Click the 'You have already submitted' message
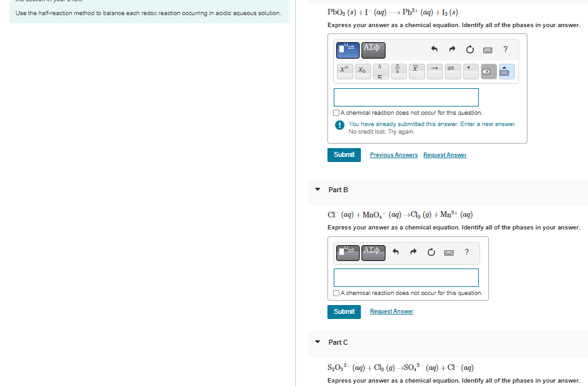588x387 pixels. coord(432,124)
